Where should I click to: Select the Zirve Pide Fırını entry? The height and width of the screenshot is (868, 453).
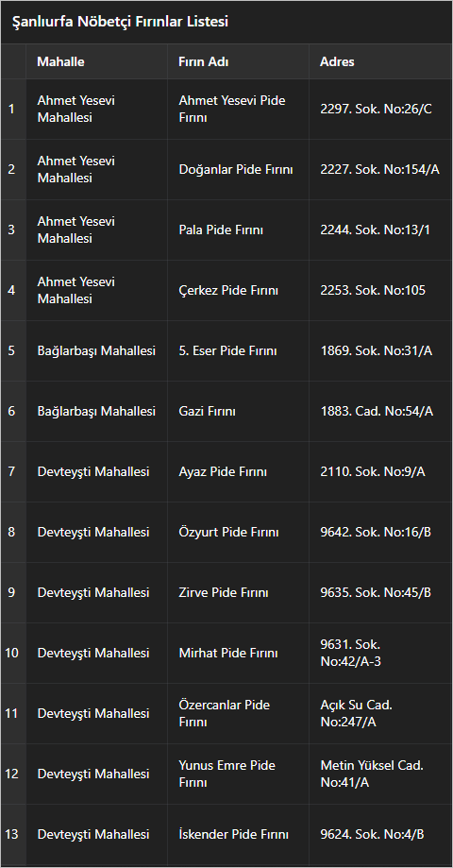(224, 592)
